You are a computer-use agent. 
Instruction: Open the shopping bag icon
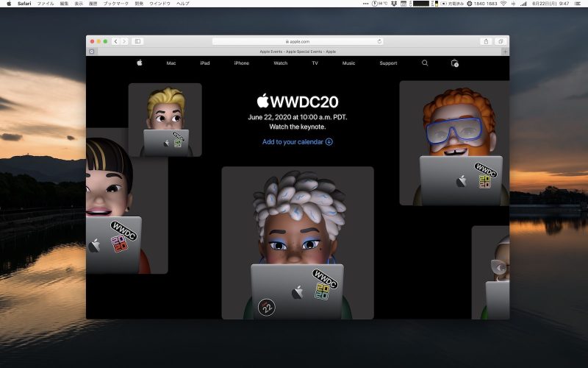tap(454, 63)
